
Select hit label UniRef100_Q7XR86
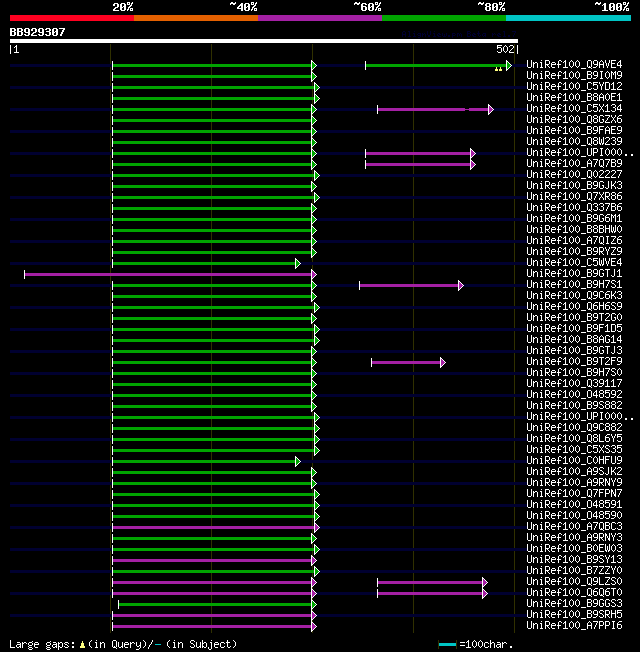(574, 196)
